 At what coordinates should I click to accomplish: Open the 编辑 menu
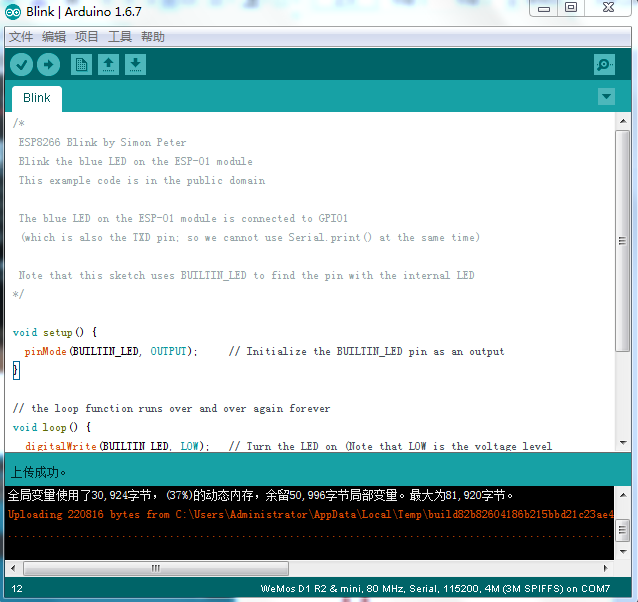pos(54,37)
